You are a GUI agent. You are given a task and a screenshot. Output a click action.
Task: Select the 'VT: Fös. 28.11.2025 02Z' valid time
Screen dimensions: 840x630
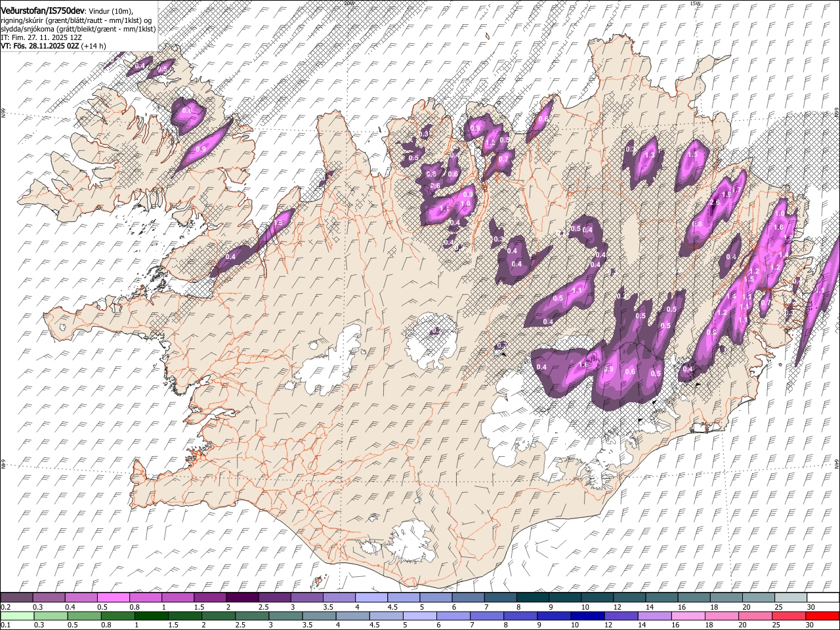tap(40, 46)
